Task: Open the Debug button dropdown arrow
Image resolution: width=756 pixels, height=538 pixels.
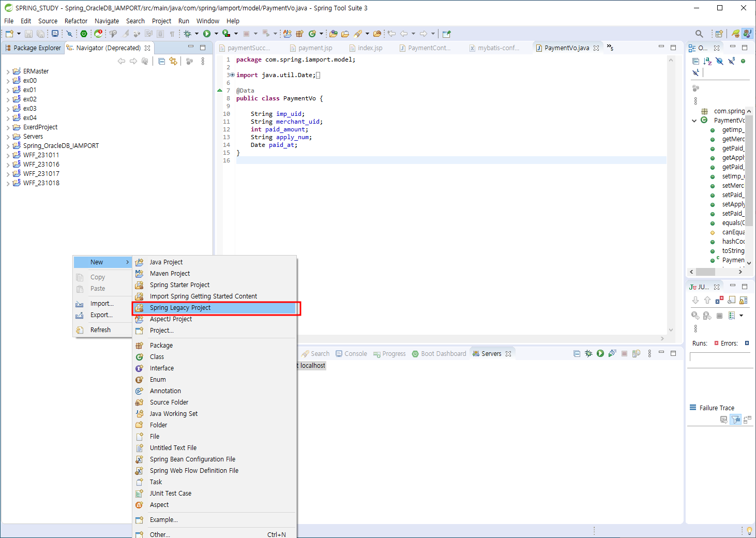Action: [196, 34]
